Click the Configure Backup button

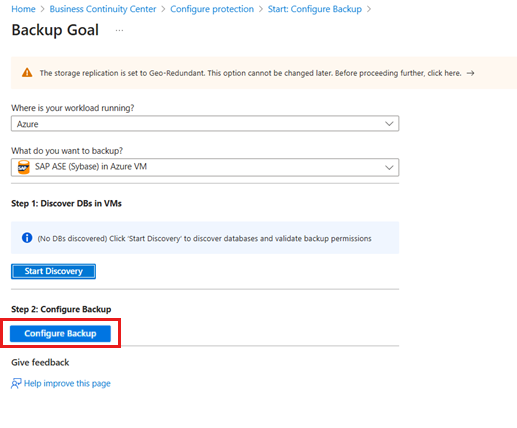click(x=60, y=334)
